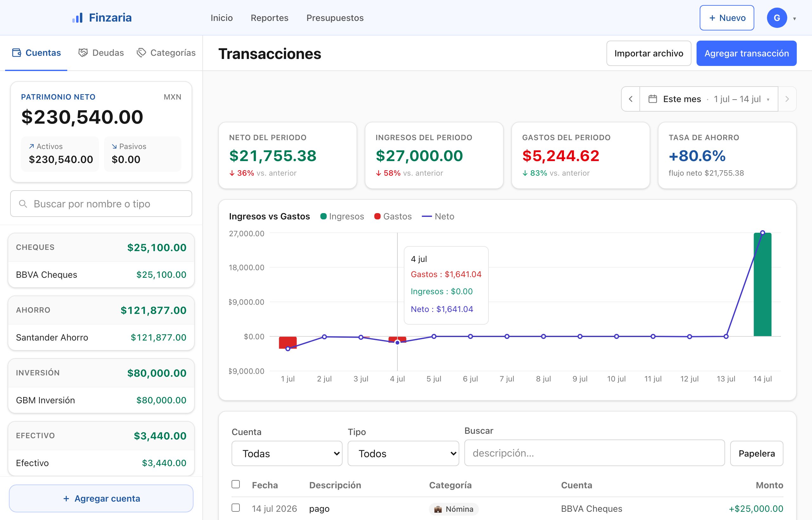Open Inicio in the top navigation
The width and height of the screenshot is (812, 520).
pos(222,18)
